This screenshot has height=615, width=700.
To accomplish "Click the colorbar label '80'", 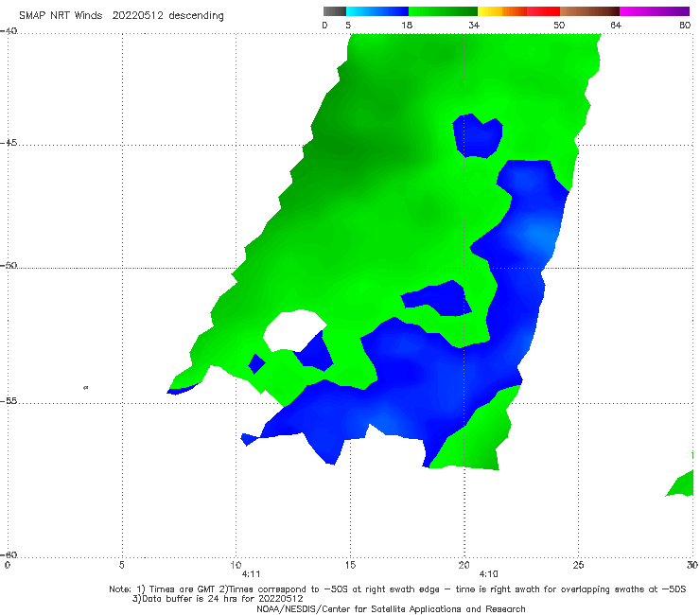I will click(685, 25).
